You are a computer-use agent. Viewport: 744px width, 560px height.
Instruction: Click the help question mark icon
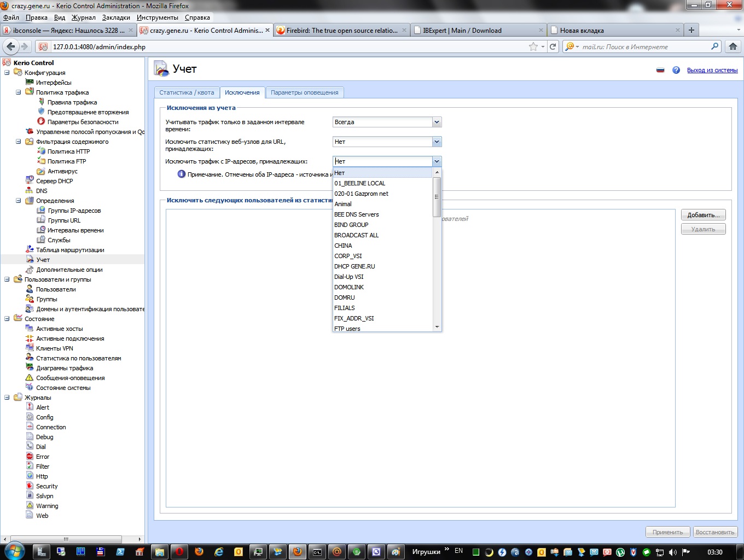676,70
